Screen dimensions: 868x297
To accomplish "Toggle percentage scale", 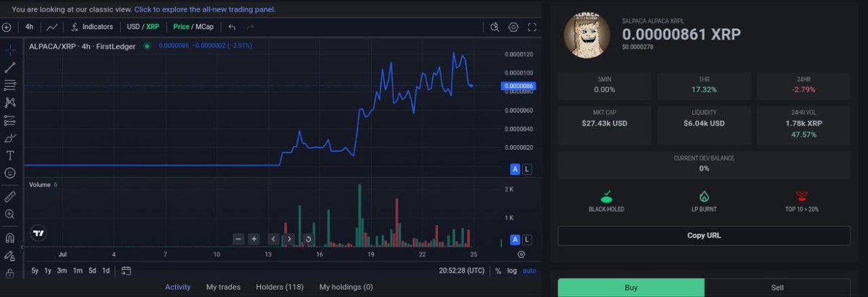I will point(498,271).
